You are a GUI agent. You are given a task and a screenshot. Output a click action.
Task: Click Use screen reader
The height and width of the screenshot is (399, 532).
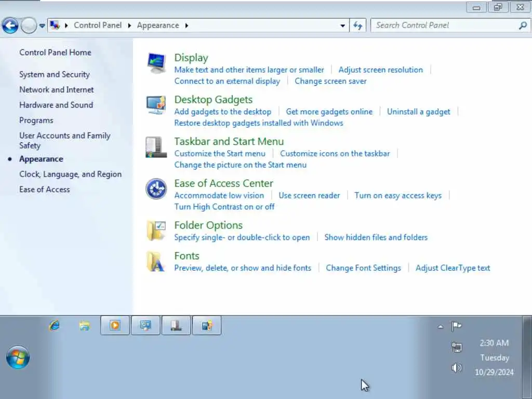(x=309, y=195)
